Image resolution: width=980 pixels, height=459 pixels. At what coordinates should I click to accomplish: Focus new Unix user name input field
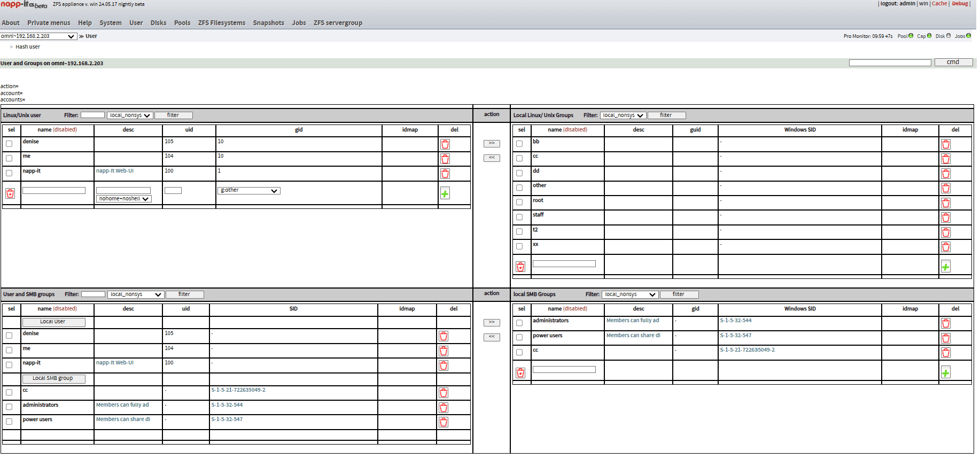point(54,191)
